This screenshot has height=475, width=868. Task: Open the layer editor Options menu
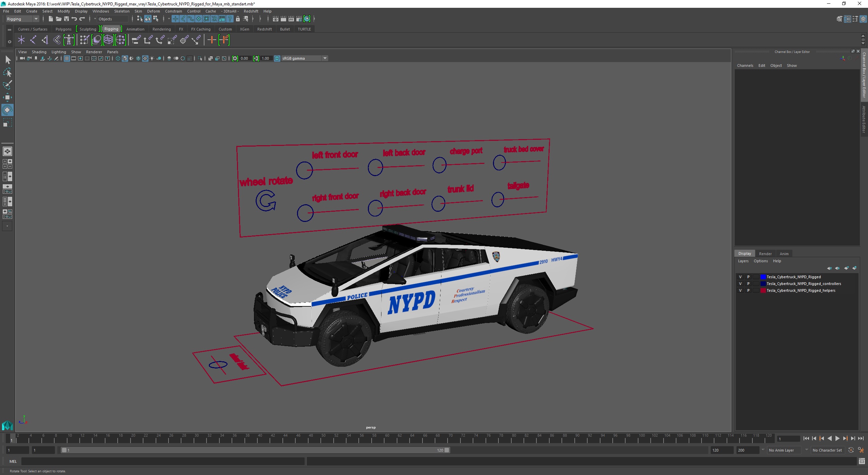(x=761, y=261)
